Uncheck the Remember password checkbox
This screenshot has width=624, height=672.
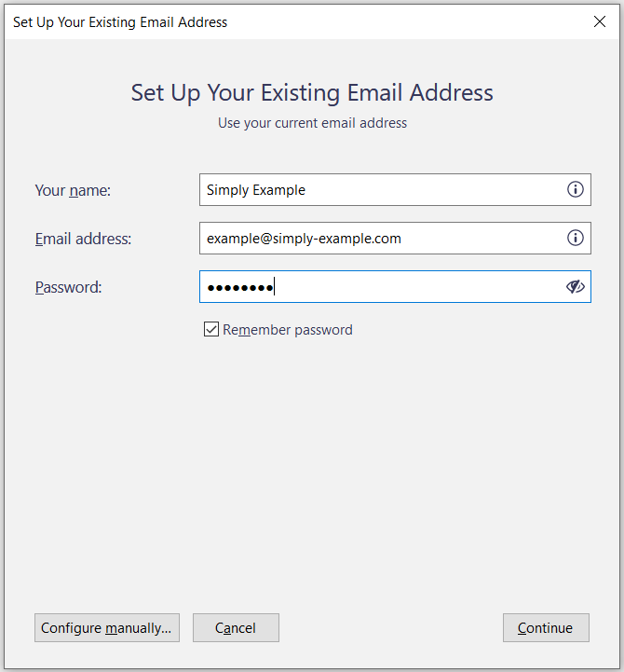pyautogui.click(x=211, y=329)
